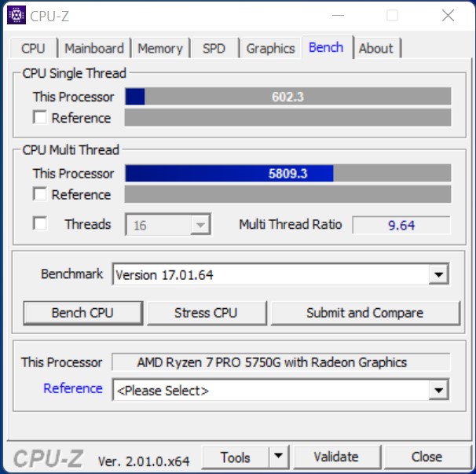
Task: Enable the Multi Thread Reference checkbox
Action: pos(40,194)
